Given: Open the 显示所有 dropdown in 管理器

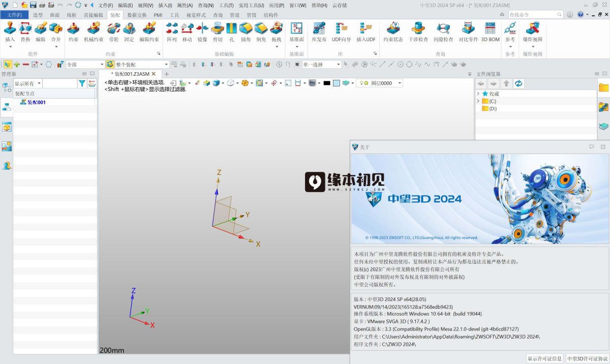Looking at the screenshot, I should click(40, 83).
